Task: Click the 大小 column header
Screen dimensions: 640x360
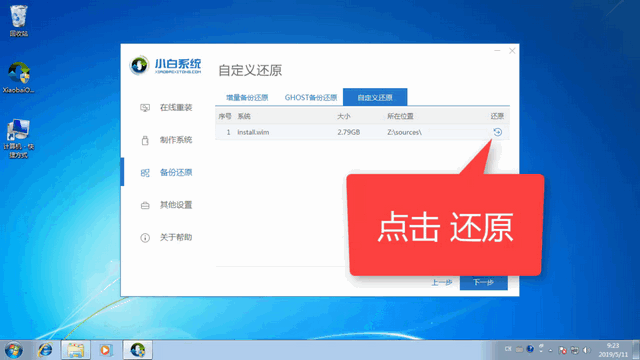Action: point(344,116)
